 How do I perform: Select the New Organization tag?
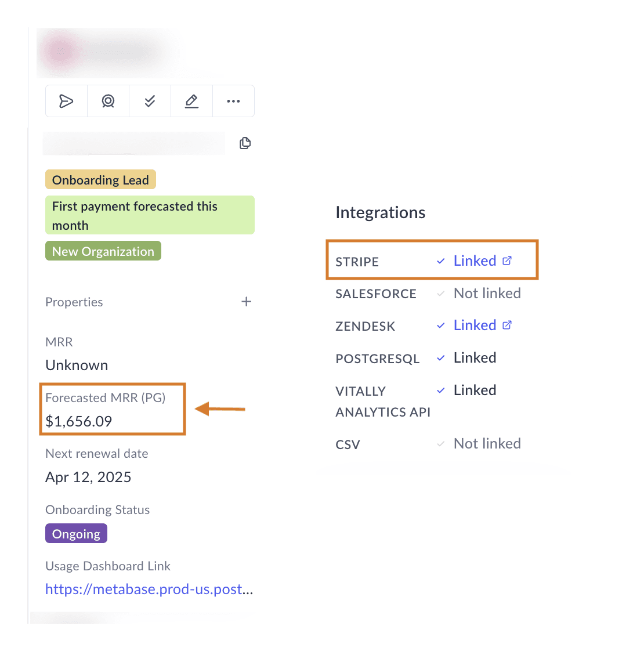point(103,251)
